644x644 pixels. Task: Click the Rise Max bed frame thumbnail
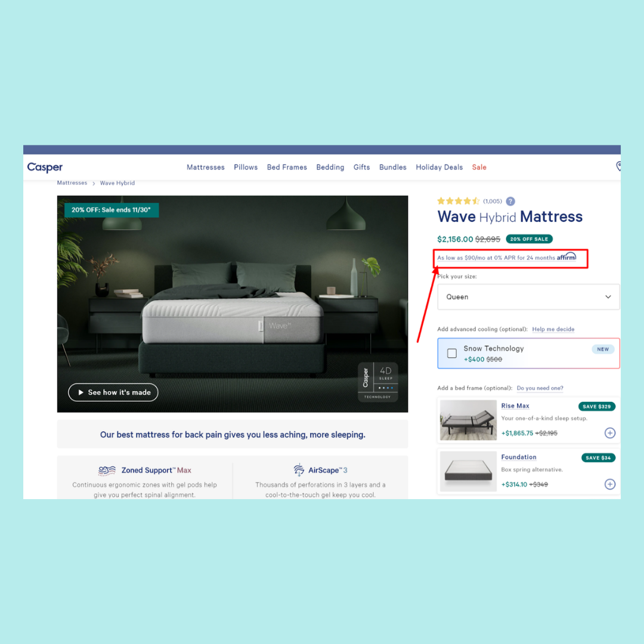pyautogui.click(x=468, y=420)
